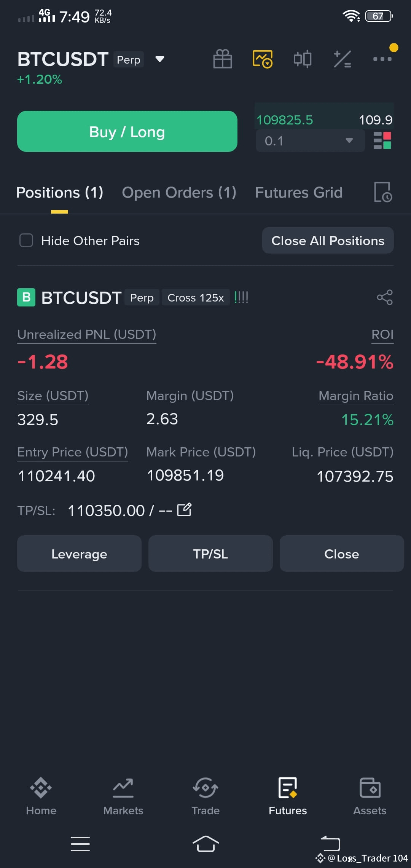411x868 pixels.
Task: Switch to Futures Grid tab
Action: [x=299, y=192]
